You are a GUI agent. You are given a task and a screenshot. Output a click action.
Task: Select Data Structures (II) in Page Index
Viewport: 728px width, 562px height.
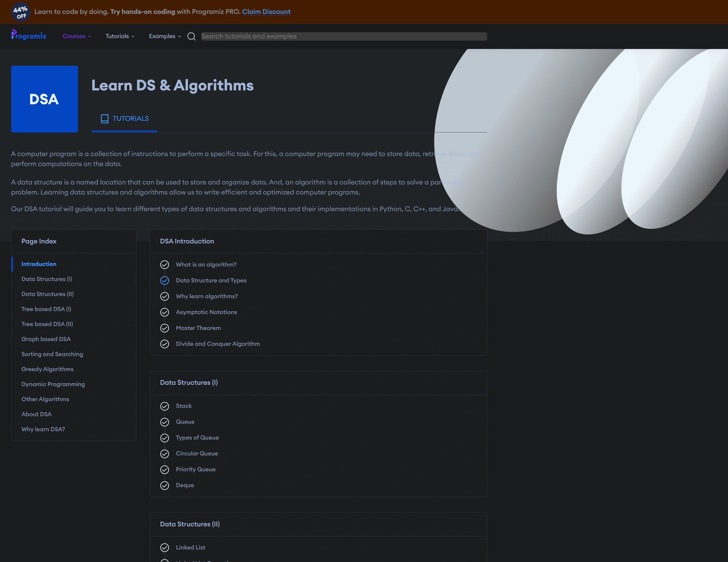[x=48, y=294]
